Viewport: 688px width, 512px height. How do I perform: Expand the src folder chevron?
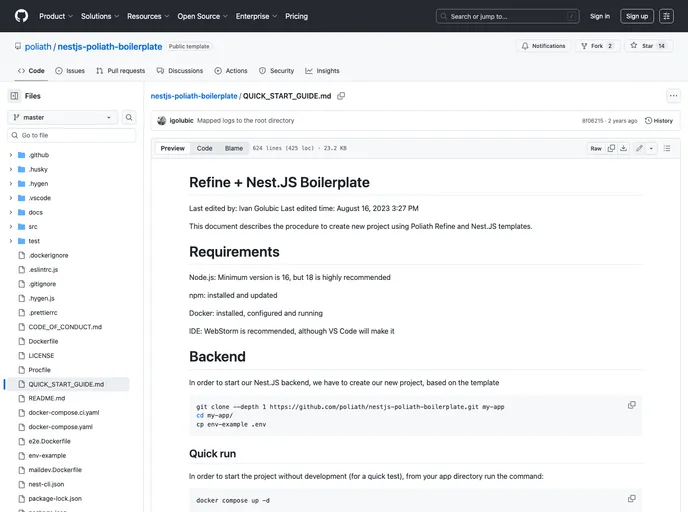coord(11,227)
